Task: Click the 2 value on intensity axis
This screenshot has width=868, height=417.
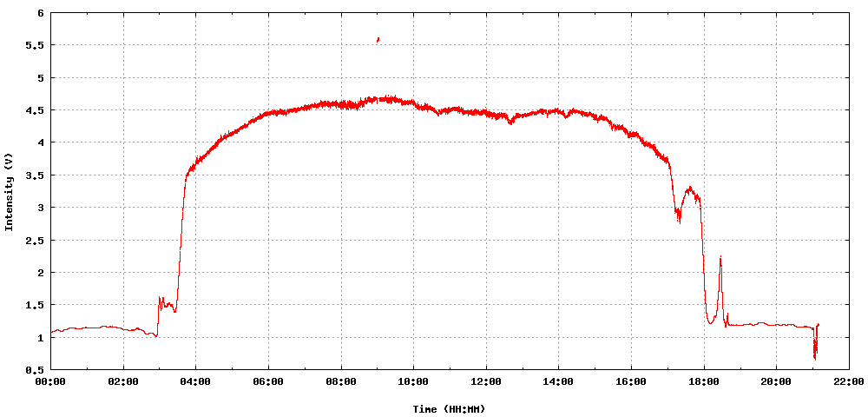Action: pyautogui.click(x=41, y=272)
